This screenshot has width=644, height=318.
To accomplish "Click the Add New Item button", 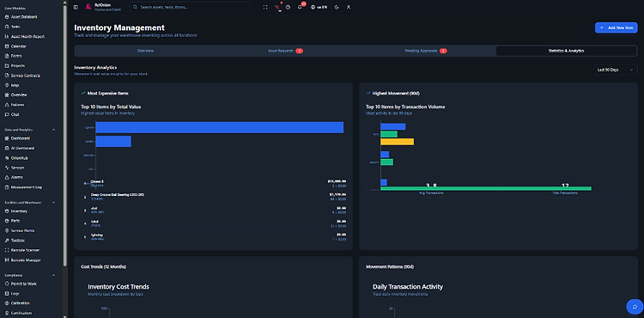I will tap(616, 28).
